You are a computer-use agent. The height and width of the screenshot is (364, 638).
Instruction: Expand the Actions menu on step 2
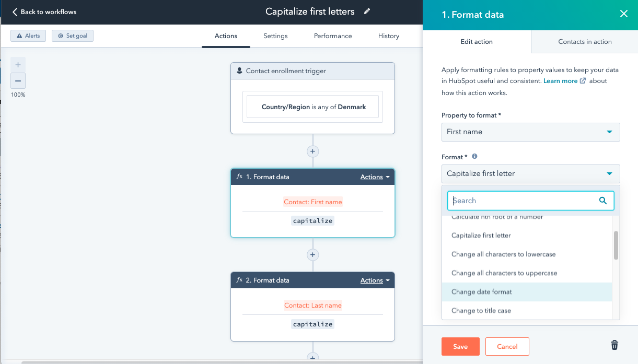tap(375, 280)
